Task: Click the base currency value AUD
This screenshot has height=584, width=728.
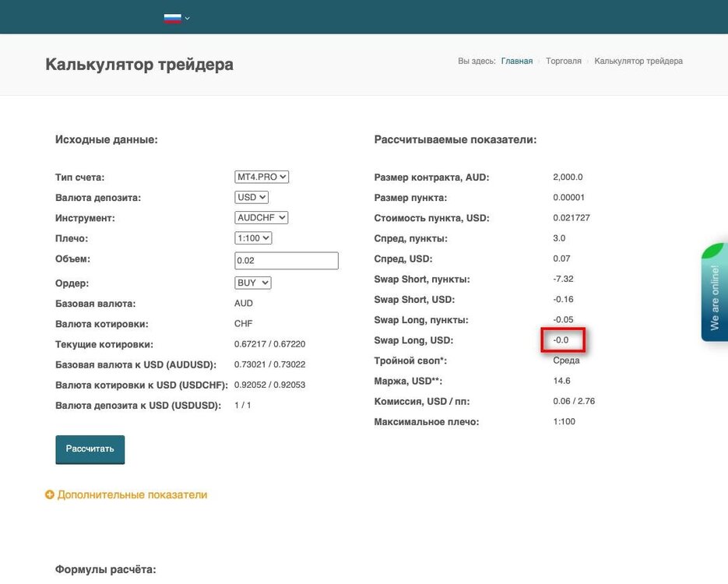Action: (x=243, y=303)
